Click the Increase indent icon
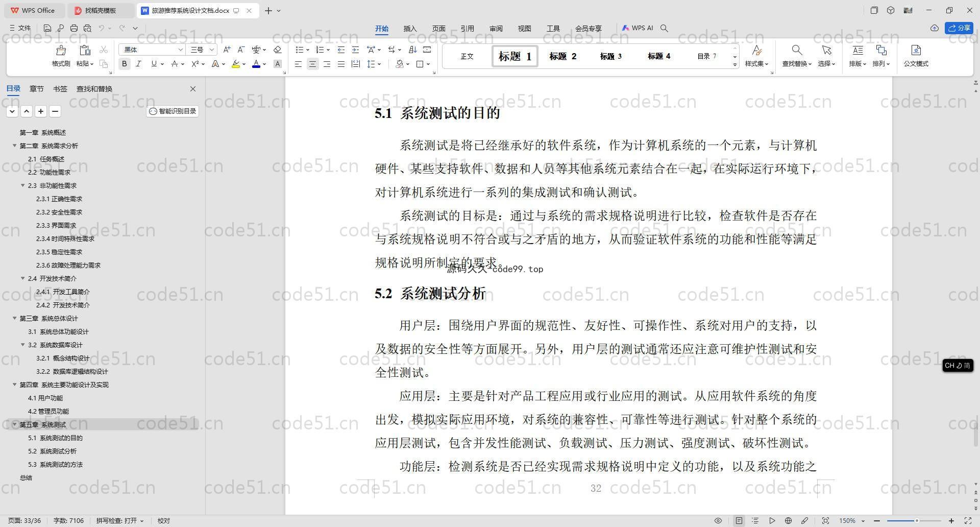The height and width of the screenshot is (527, 980). pos(355,50)
